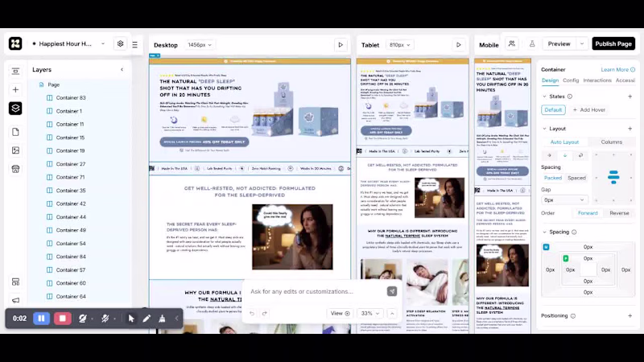Screen dimensions: 644x362
Task: Collapse the recorder toolbar with chevron
Action: (176, 318)
